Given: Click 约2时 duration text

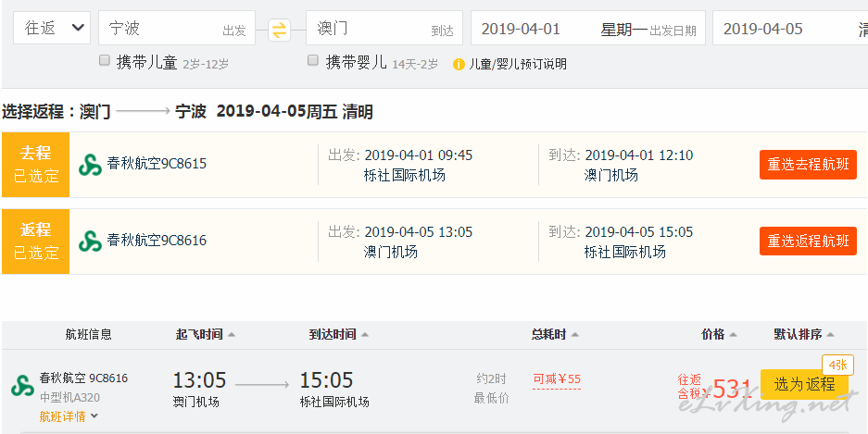Looking at the screenshot, I should 492,379.
